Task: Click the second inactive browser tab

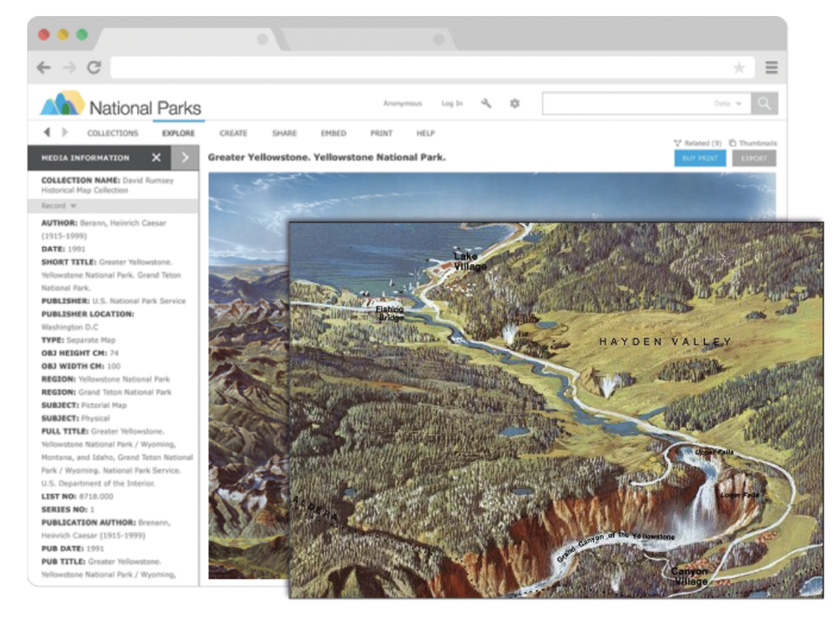Action: tap(370, 39)
